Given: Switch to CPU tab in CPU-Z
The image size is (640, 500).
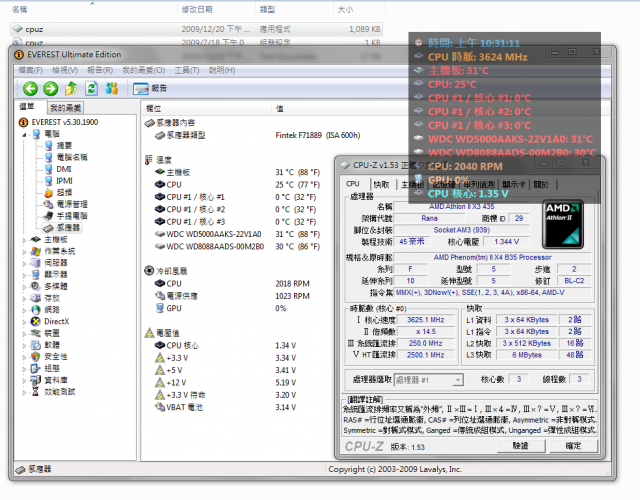Looking at the screenshot, I should coord(353,184).
